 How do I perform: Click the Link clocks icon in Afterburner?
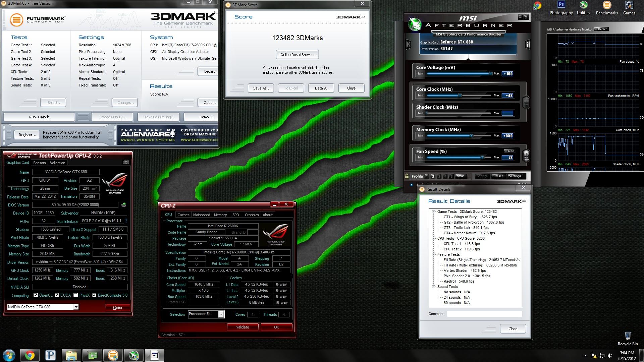pyautogui.click(x=526, y=102)
